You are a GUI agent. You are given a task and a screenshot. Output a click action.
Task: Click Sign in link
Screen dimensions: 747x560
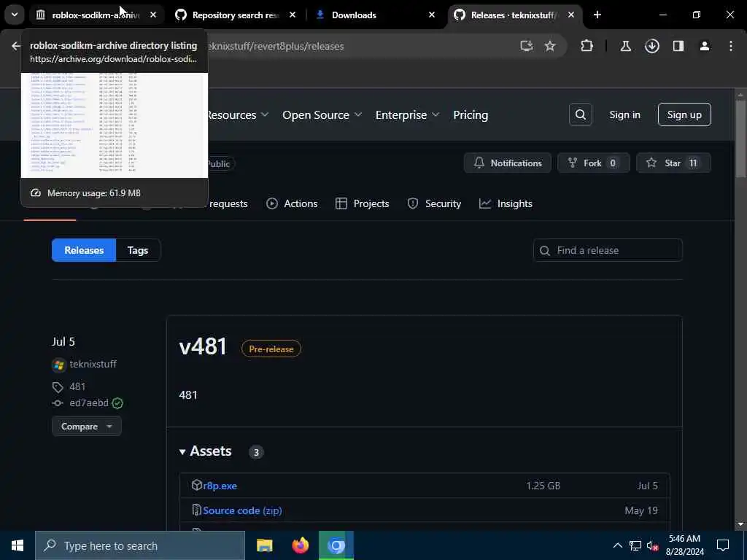(x=624, y=114)
